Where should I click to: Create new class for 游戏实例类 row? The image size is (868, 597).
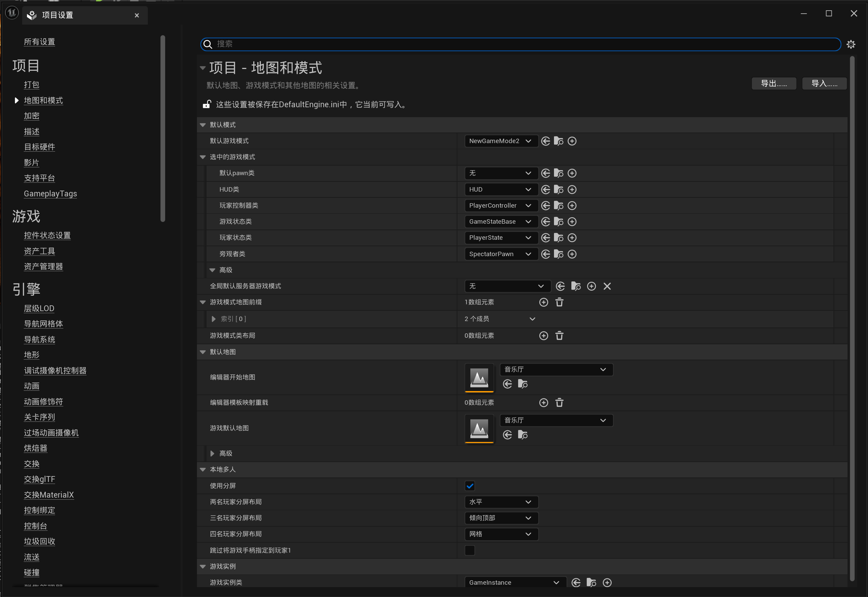607,583
